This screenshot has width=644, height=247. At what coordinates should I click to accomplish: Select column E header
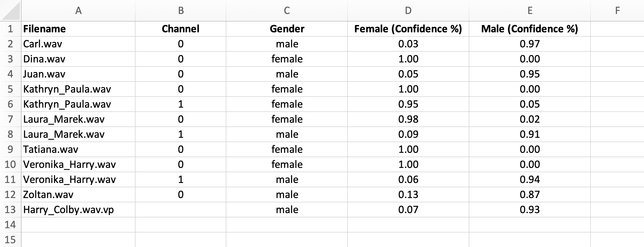click(530, 10)
